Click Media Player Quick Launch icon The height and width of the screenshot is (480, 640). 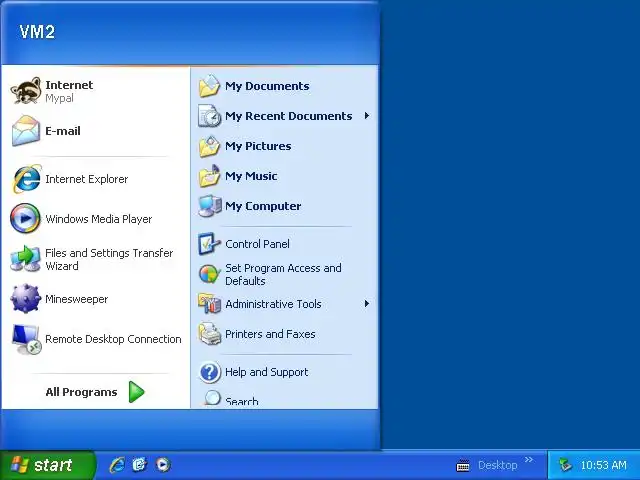(163, 464)
